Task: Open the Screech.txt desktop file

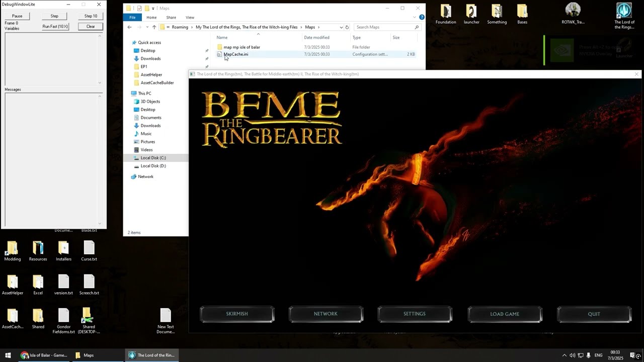Action: click(x=89, y=285)
